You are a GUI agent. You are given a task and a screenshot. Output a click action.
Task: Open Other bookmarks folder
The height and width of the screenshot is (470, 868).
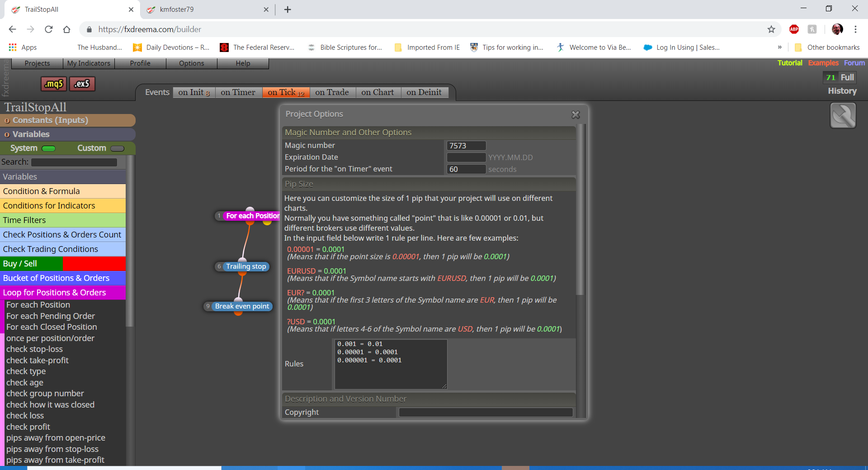[x=827, y=47]
